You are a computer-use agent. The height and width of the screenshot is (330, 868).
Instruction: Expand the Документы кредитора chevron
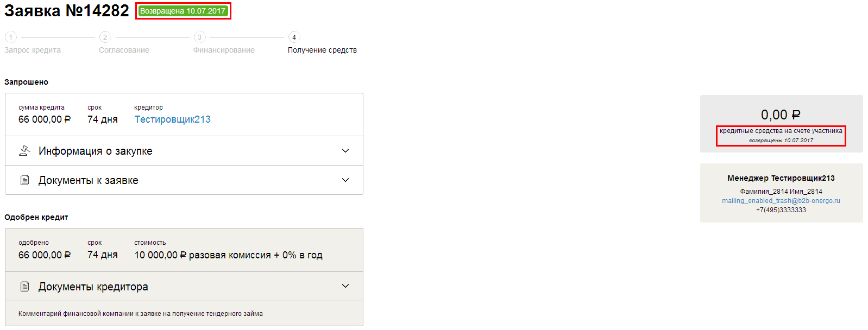click(x=345, y=286)
